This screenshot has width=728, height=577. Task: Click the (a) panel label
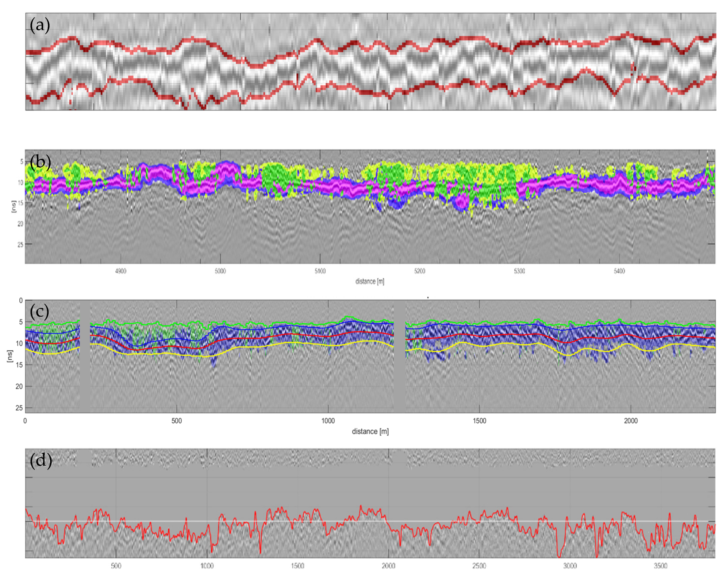(40, 25)
